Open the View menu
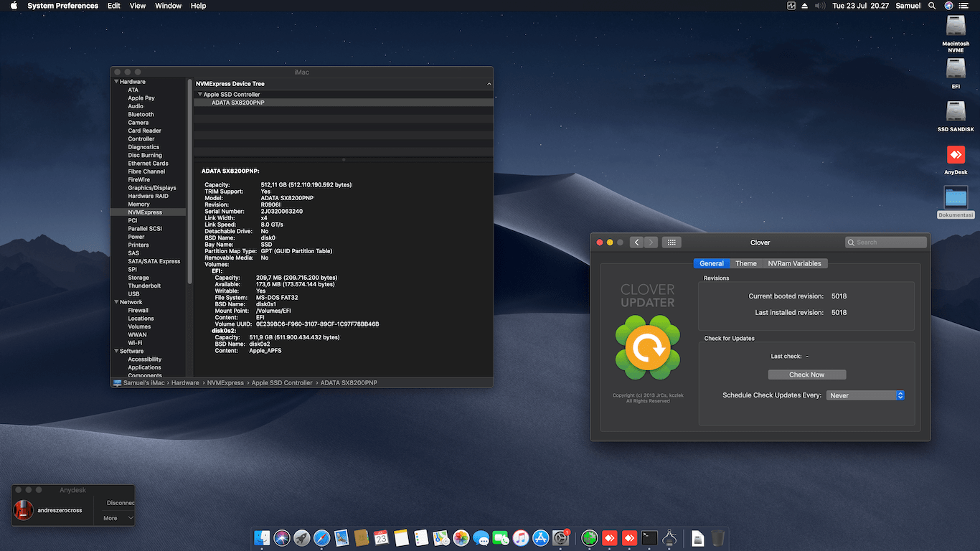The width and height of the screenshot is (980, 551). click(138, 6)
